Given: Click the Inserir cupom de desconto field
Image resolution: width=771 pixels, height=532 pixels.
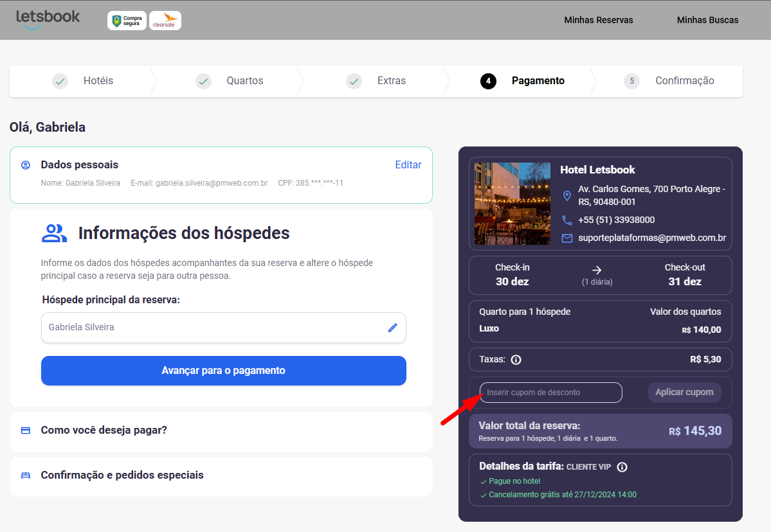Looking at the screenshot, I should click(550, 393).
